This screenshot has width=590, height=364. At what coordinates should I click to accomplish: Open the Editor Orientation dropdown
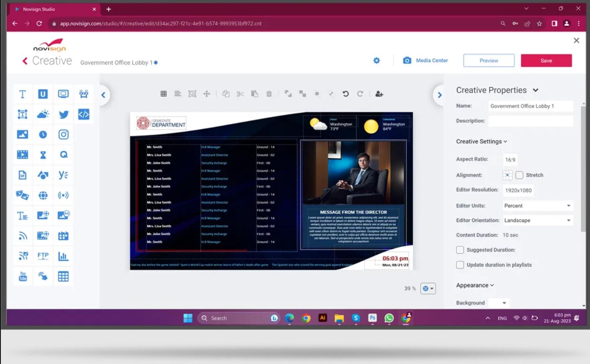pos(537,221)
